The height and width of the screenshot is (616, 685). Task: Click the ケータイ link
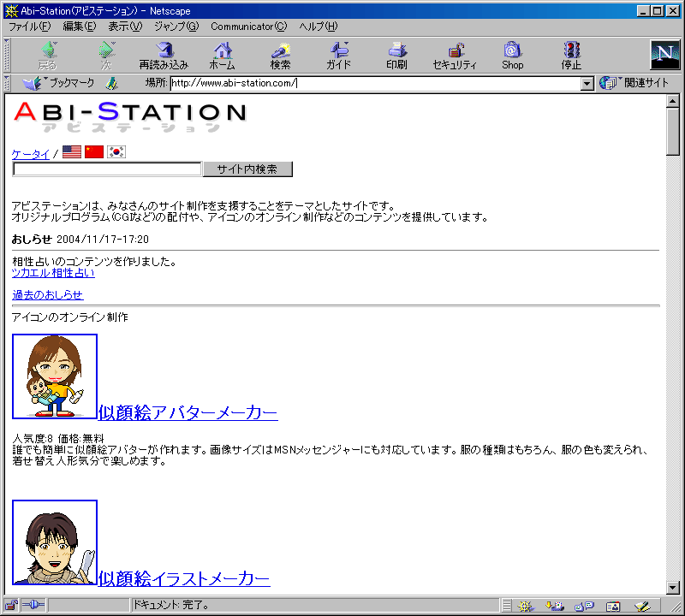click(x=31, y=154)
